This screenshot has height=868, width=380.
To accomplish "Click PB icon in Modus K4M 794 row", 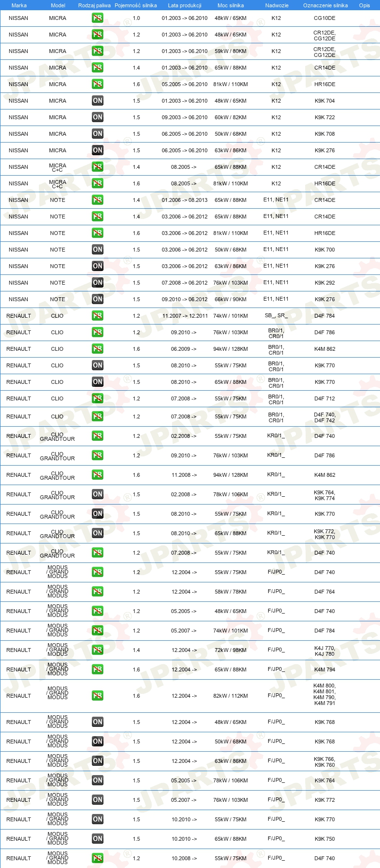I will pos(98,669).
